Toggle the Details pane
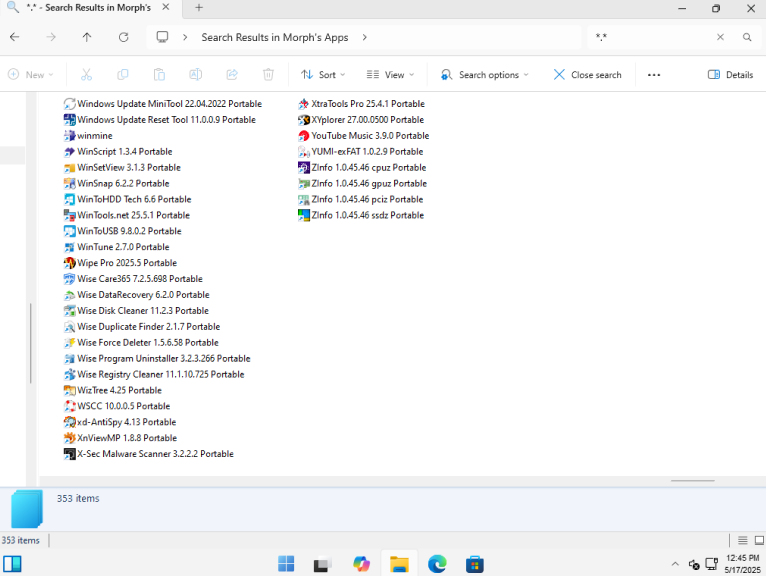 coord(730,75)
